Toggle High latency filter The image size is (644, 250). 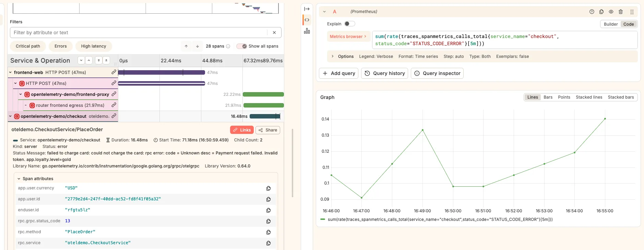94,46
